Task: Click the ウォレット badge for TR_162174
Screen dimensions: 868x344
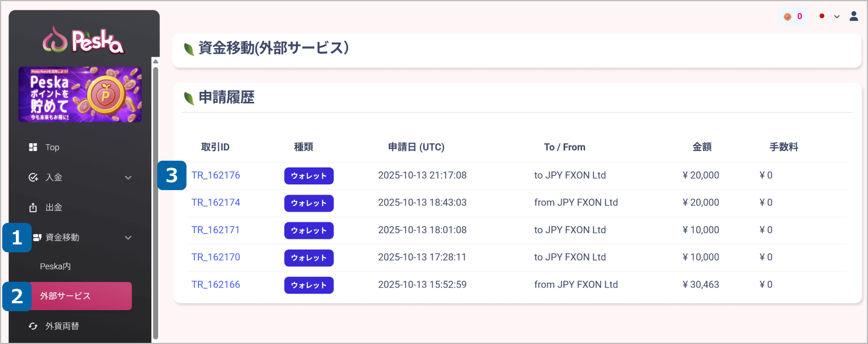Action: tap(309, 203)
